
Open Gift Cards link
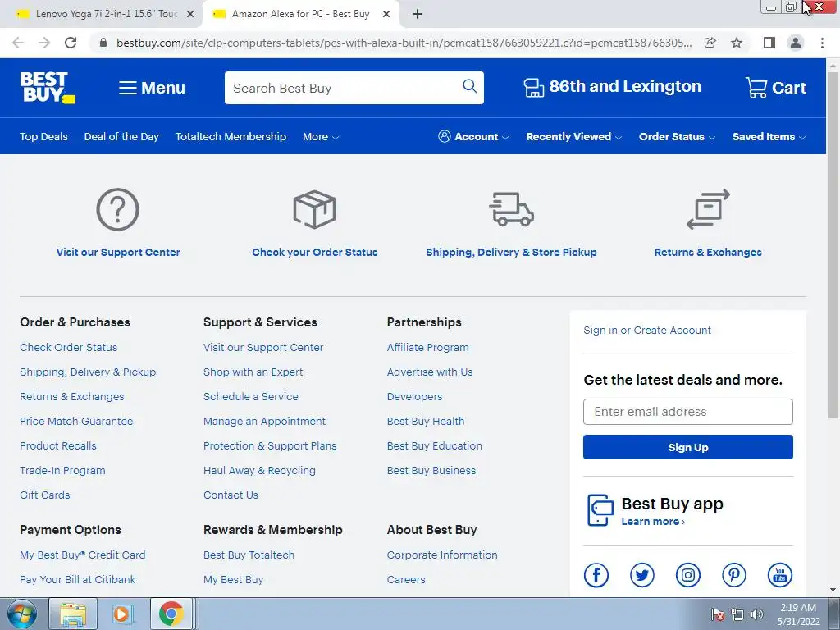pyautogui.click(x=45, y=495)
